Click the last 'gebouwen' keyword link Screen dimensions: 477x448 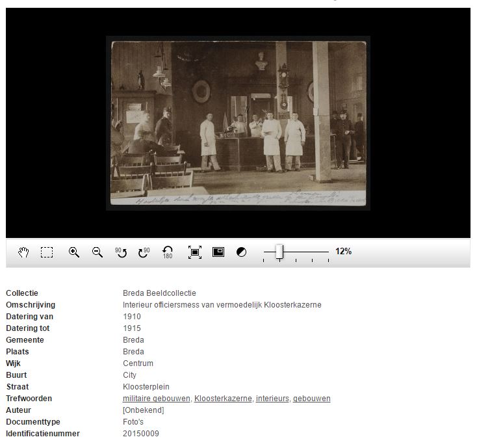(x=311, y=399)
